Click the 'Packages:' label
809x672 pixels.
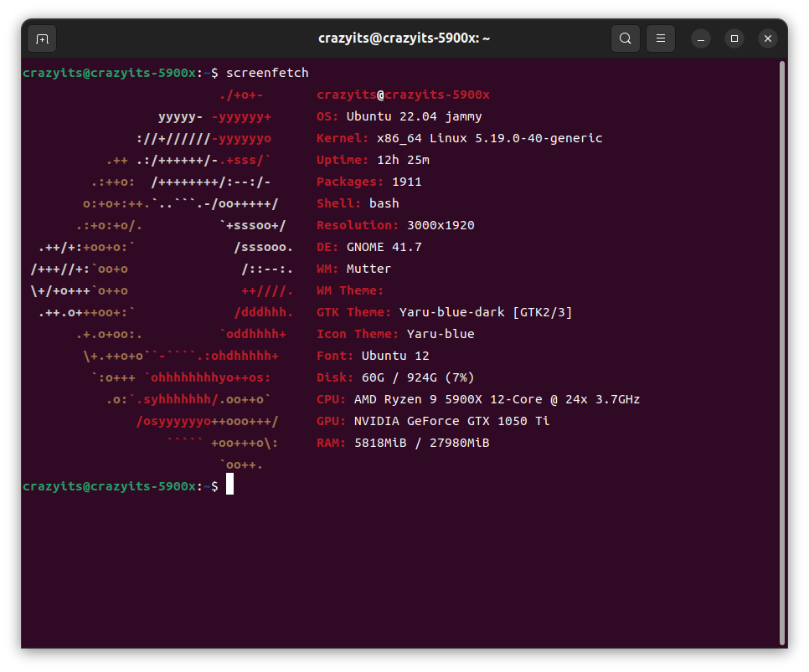(x=350, y=182)
